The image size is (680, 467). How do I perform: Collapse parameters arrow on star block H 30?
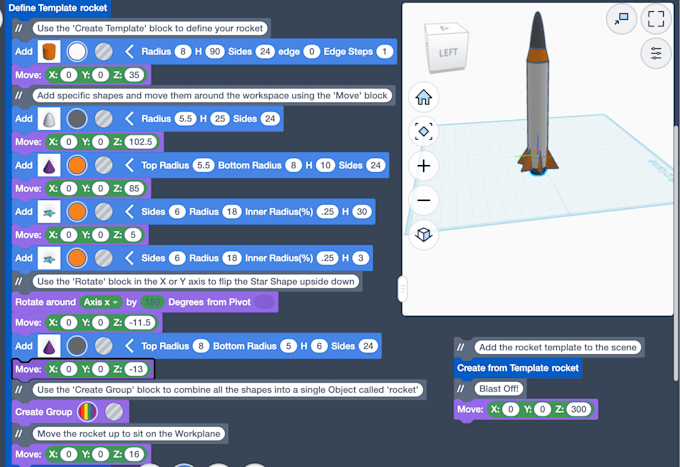click(129, 212)
